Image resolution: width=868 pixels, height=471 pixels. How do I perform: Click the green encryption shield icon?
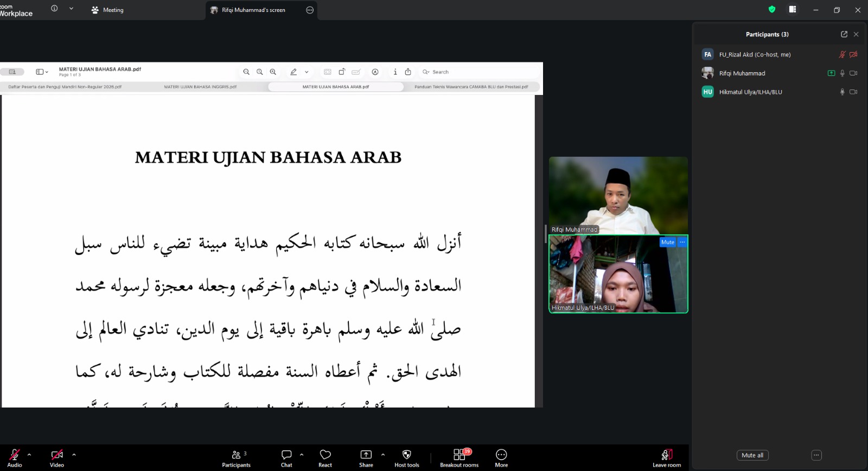(x=772, y=9)
